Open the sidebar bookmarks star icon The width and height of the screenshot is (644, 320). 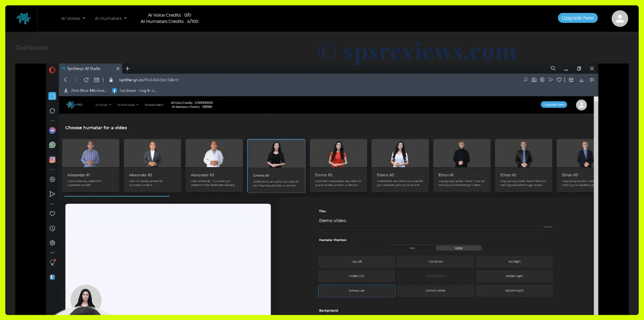pyautogui.click(x=52, y=110)
